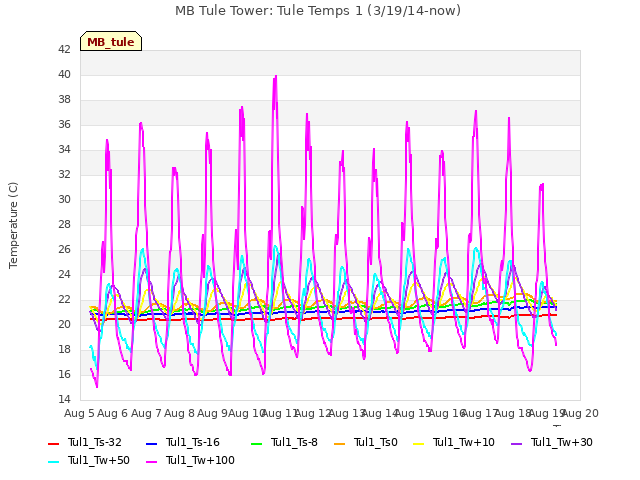The width and height of the screenshot is (640, 480).
Task: Click the green Tul1_Ts-8 legend swatch
Action: point(256,443)
